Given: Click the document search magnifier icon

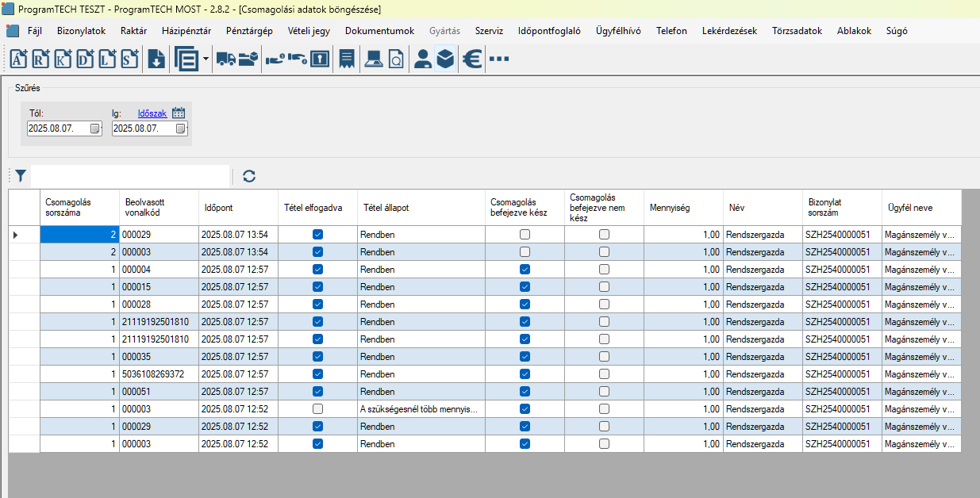Looking at the screenshot, I should pyautogui.click(x=395, y=59).
